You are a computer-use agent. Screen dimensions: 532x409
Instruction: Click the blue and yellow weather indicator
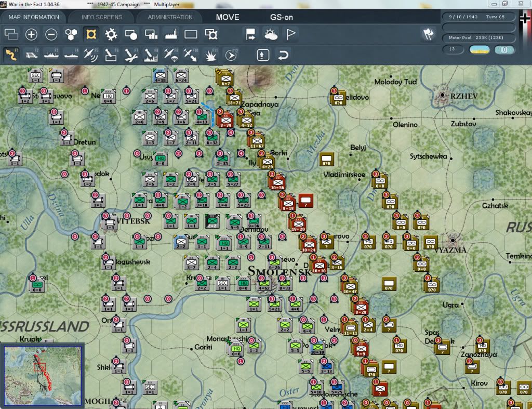(x=480, y=50)
